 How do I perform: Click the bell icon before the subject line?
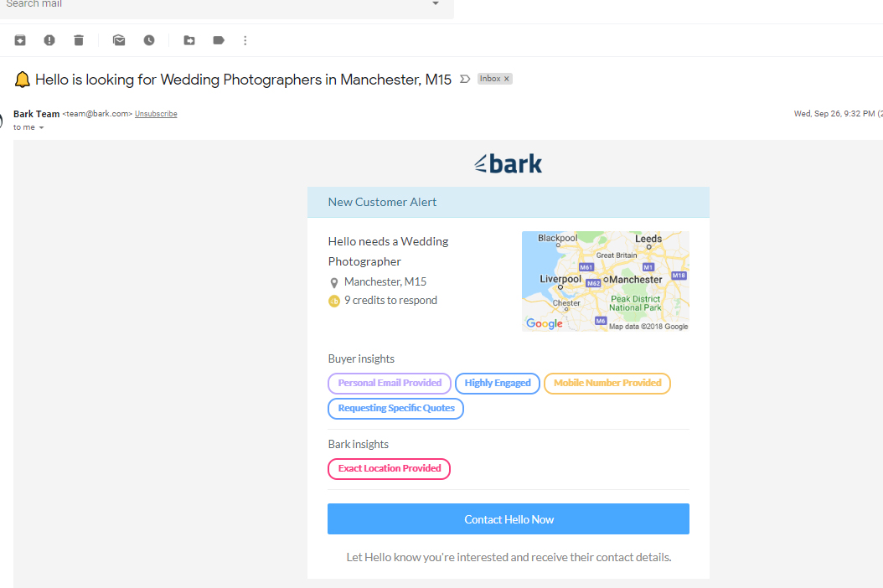22,79
